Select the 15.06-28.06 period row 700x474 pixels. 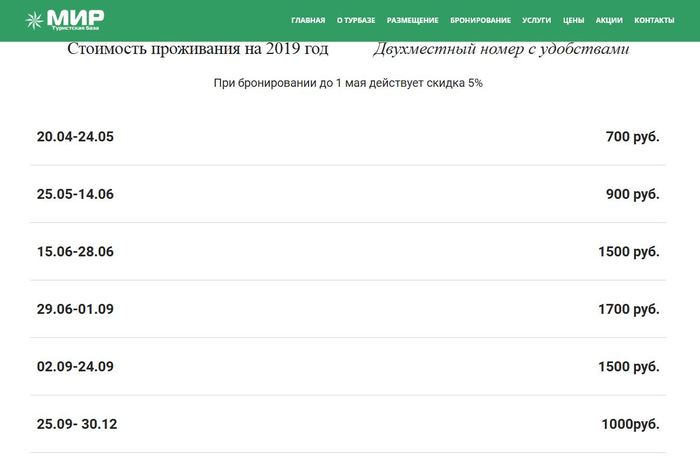[75, 252]
